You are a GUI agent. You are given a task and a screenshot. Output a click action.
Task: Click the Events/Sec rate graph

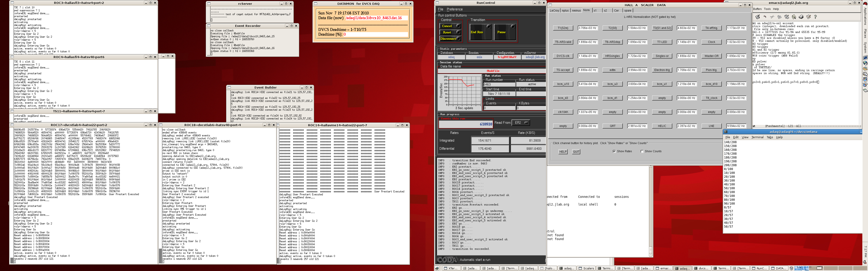460,93
